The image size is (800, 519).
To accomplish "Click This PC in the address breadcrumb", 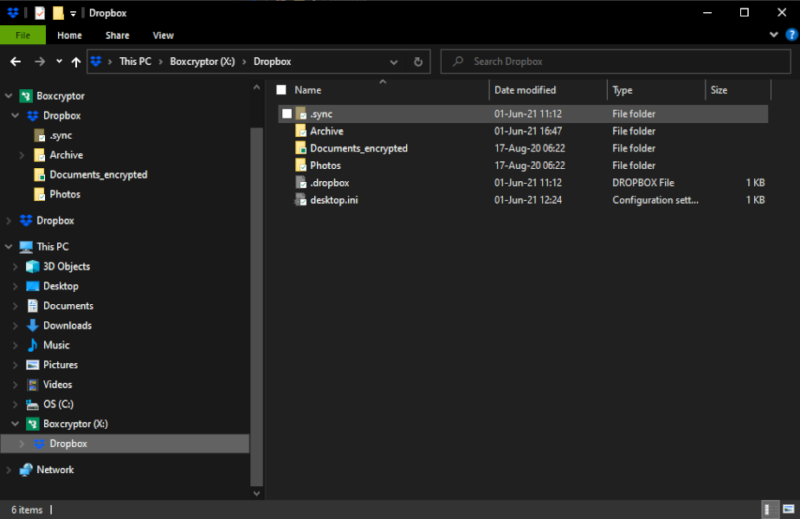I will [x=135, y=61].
